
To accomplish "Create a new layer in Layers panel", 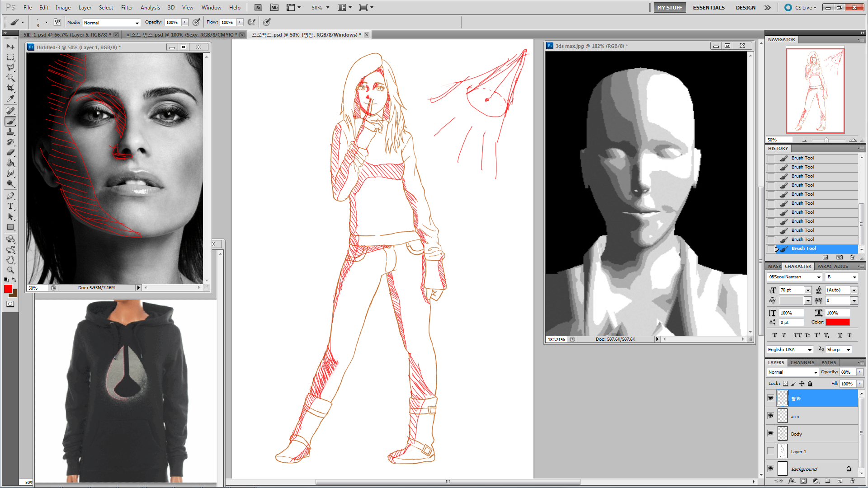I will point(840,481).
